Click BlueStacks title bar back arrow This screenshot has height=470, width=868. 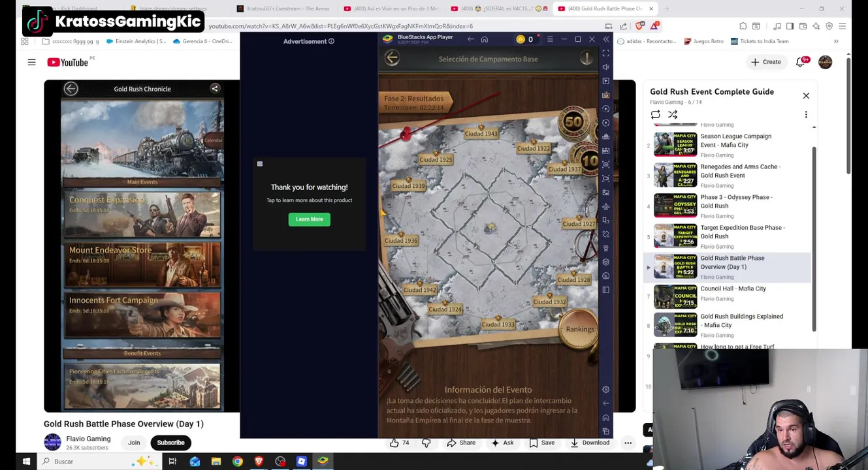point(470,40)
